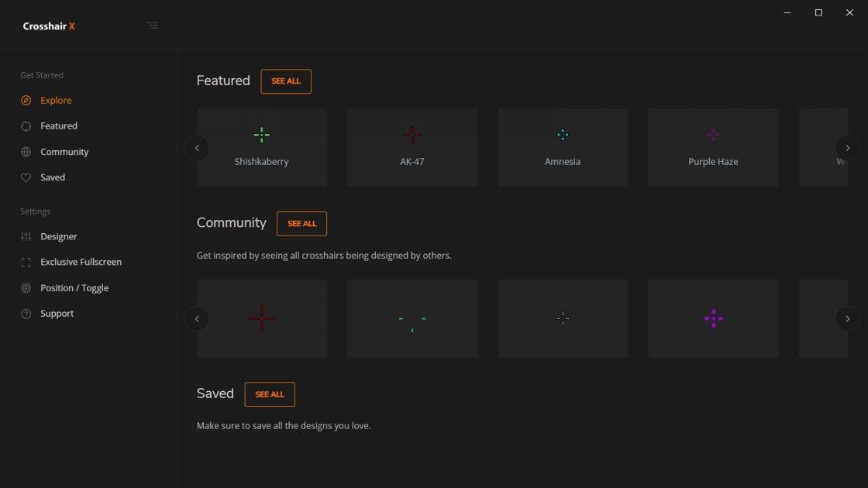Click the Saved heart icon
Image resolution: width=868 pixels, height=488 pixels.
click(x=26, y=177)
